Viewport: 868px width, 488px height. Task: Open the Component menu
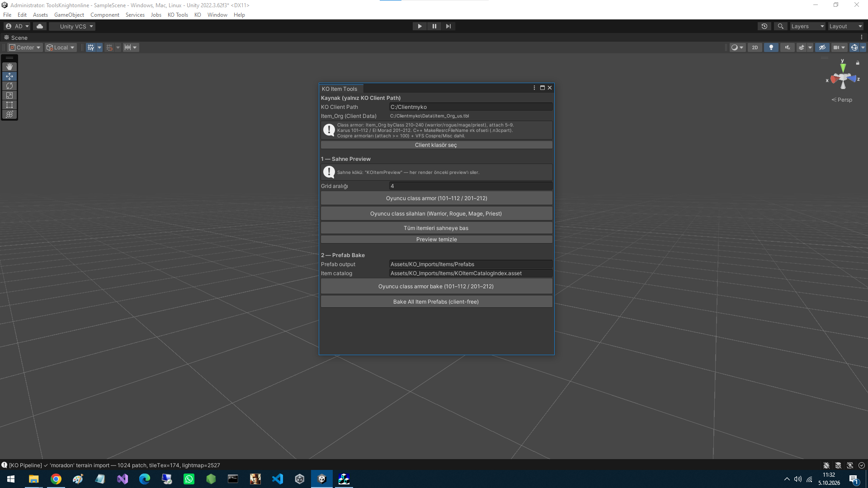tap(105, 15)
